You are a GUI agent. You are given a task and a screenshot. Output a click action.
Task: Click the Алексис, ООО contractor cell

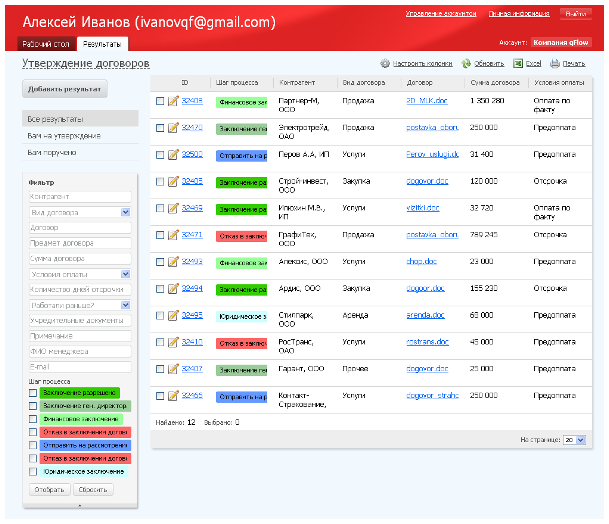(x=303, y=261)
